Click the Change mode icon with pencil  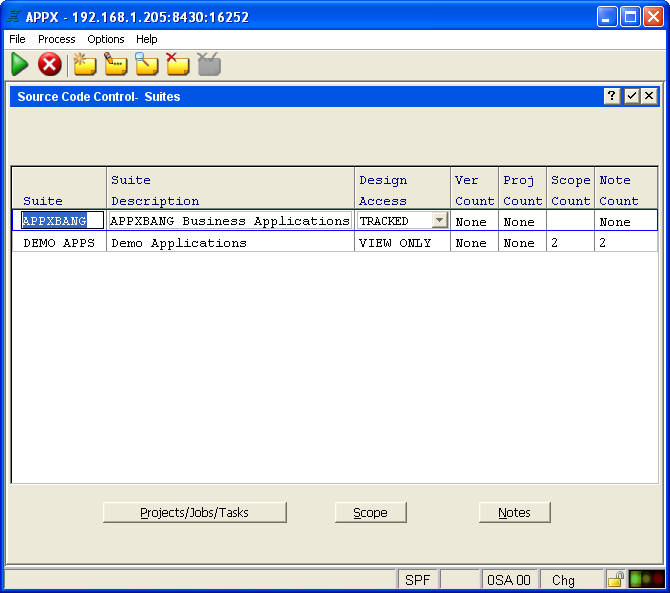tap(116, 65)
